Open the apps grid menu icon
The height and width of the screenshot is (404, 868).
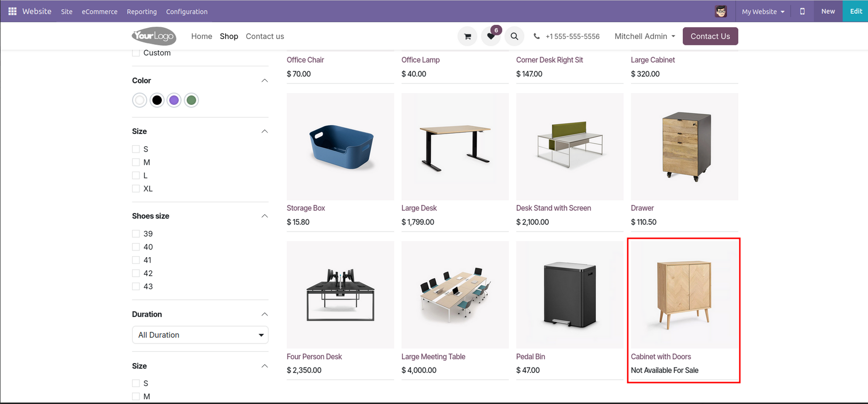(12, 11)
